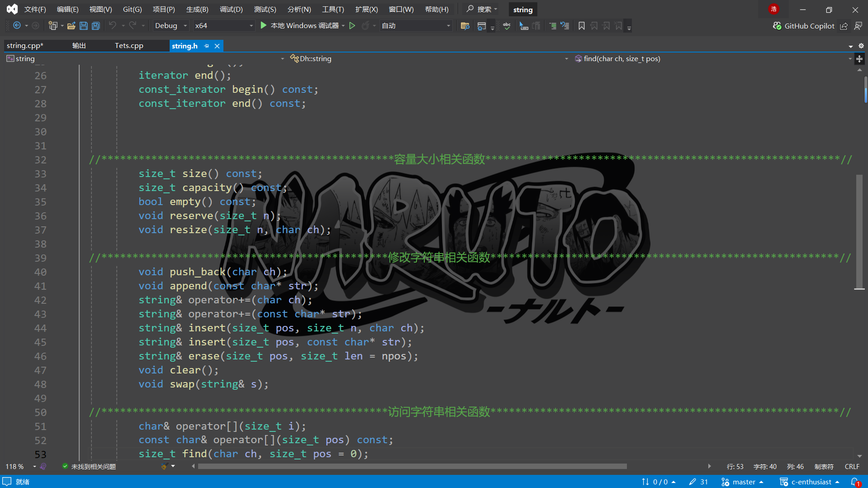
Task: Open the Debug configuration dropdown
Action: click(171, 26)
